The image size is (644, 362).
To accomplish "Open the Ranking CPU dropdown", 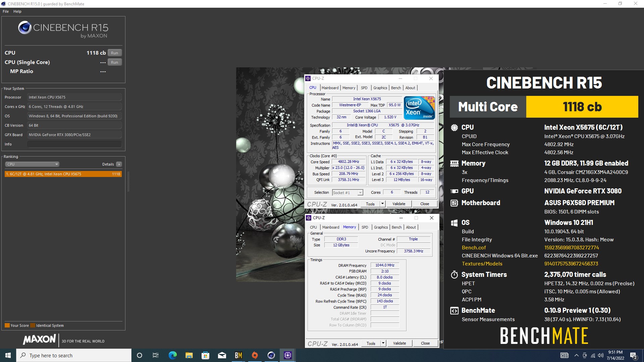I will click(x=32, y=164).
